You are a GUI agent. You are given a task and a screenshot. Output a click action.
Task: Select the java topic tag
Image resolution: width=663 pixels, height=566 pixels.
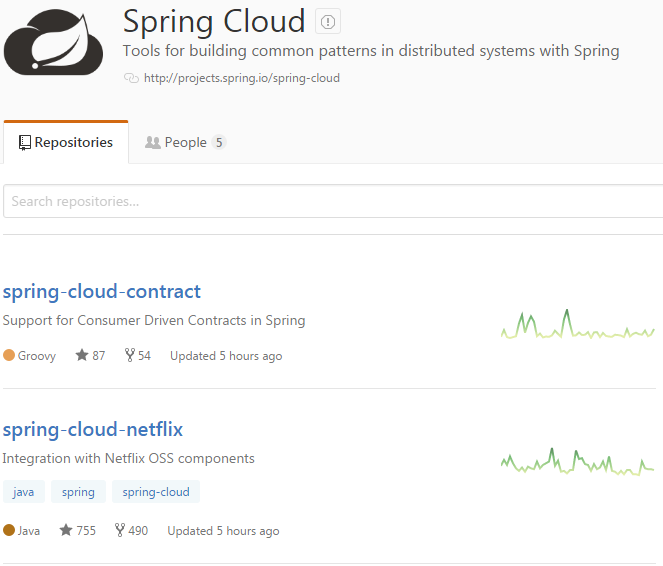click(24, 492)
